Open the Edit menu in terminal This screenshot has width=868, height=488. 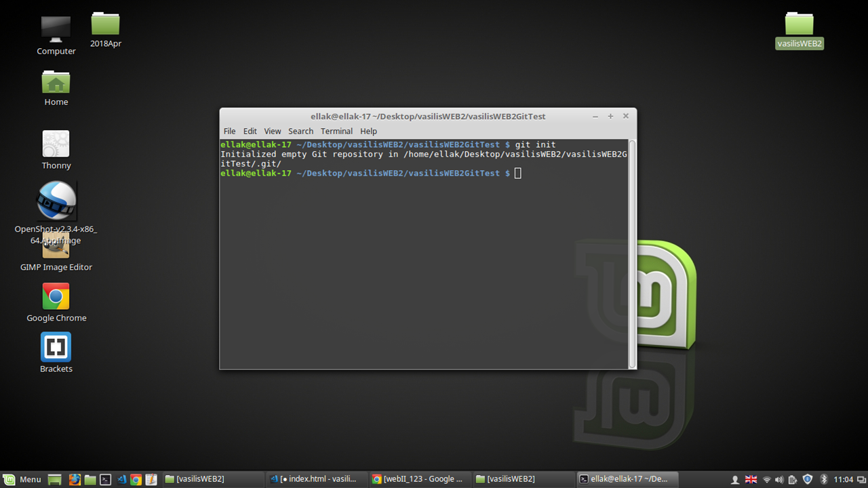coord(250,131)
